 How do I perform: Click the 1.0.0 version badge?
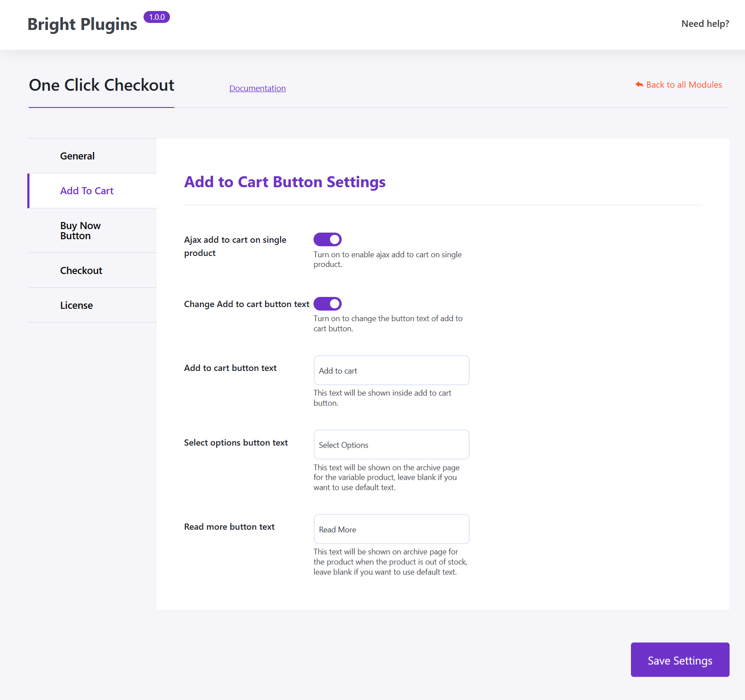(157, 17)
